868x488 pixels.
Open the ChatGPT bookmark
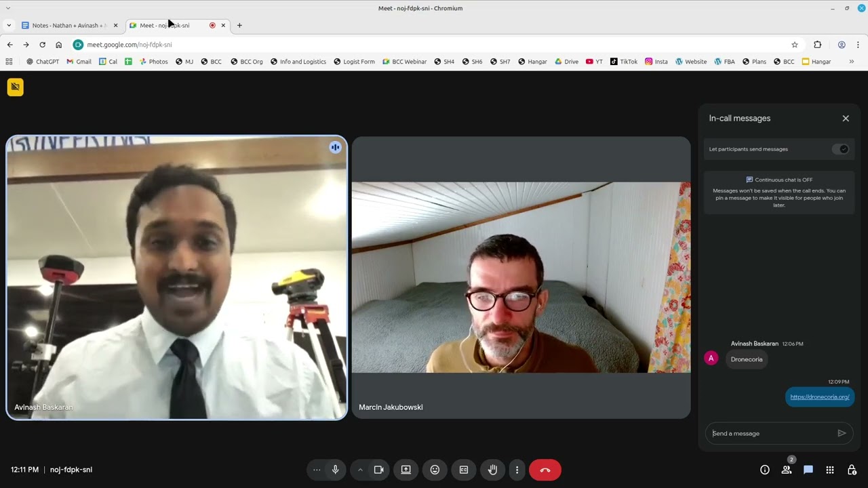pyautogui.click(x=43, y=62)
